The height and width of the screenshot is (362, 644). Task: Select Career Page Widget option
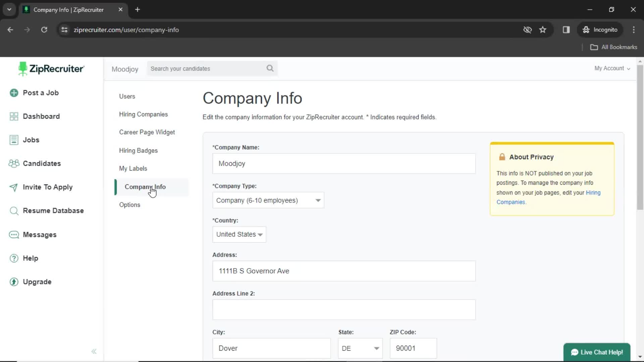147,132
